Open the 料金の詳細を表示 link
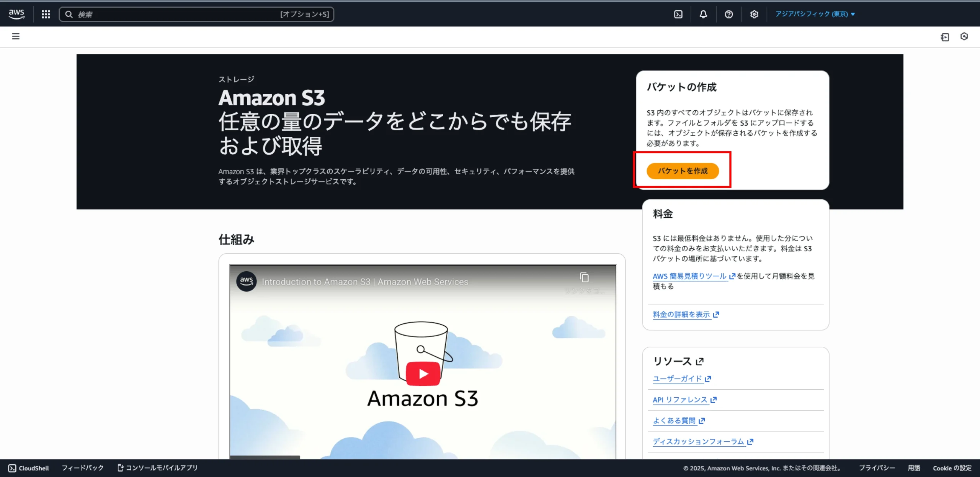Screen dimensions: 980x477 click(681, 315)
